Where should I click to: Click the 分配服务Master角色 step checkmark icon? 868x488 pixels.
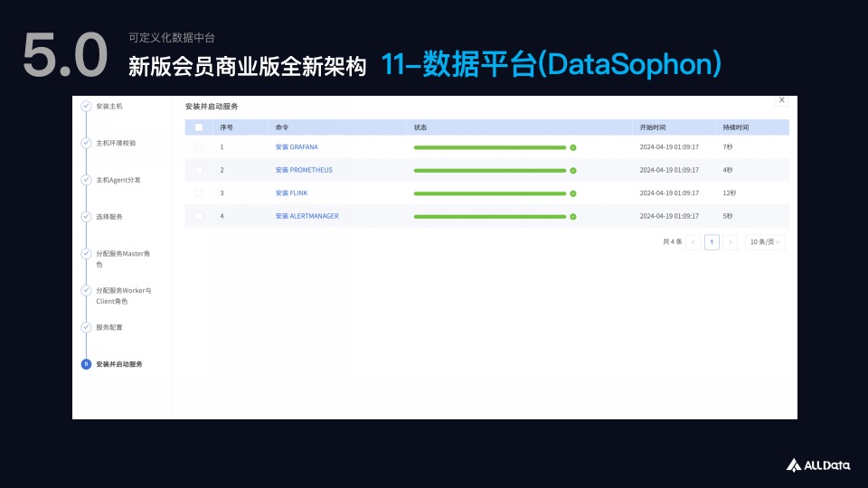[x=86, y=253]
